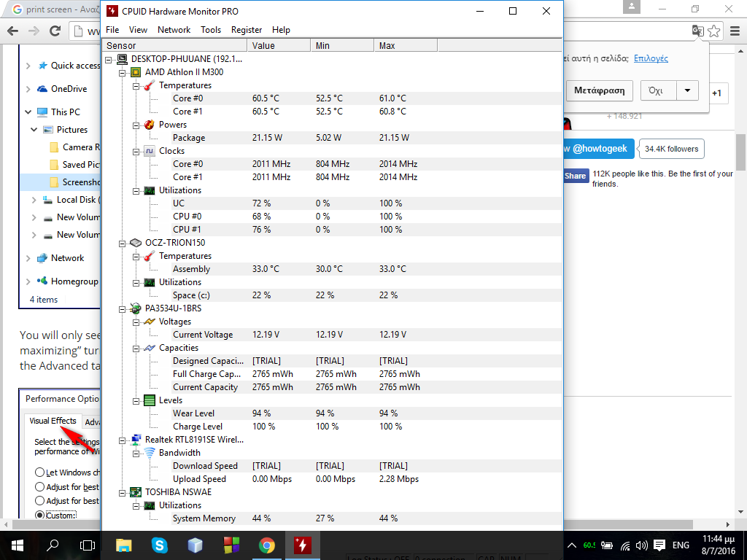Image resolution: width=747 pixels, height=560 pixels.
Task: Switch to Chrome in the taskbar
Action: [266, 545]
